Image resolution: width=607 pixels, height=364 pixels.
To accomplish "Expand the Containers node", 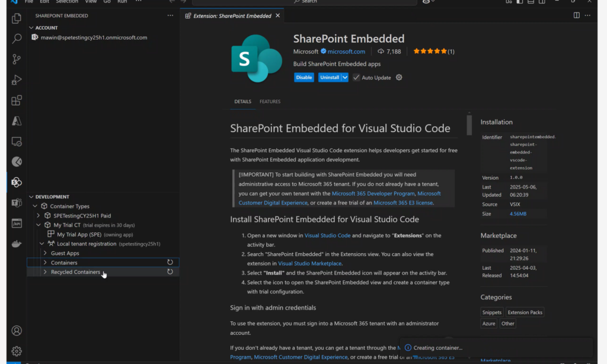I will 45,263.
